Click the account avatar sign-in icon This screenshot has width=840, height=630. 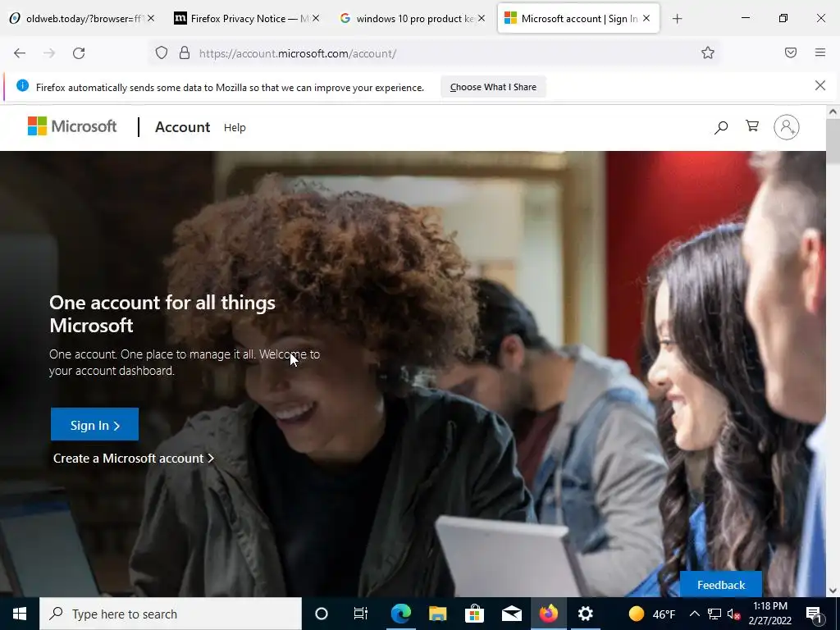tap(787, 127)
